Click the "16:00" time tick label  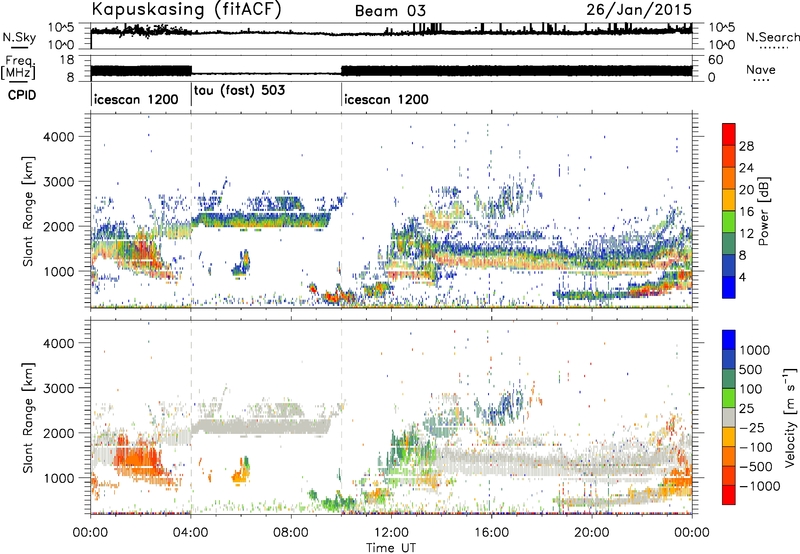491,533
